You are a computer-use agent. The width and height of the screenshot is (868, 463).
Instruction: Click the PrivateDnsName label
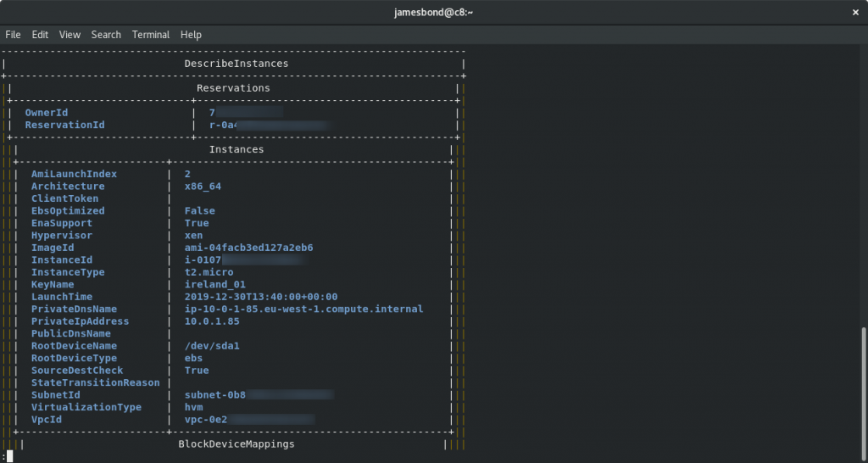75,309
